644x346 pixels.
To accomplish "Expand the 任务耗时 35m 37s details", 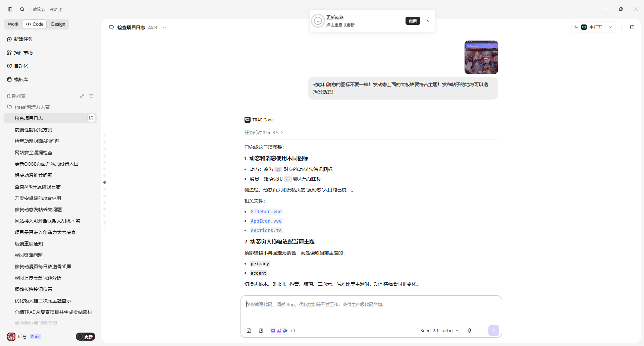I will tap(264, 132).
